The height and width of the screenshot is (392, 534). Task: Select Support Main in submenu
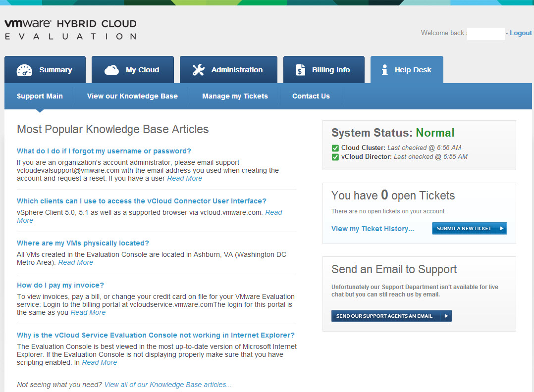click(40, 97)
